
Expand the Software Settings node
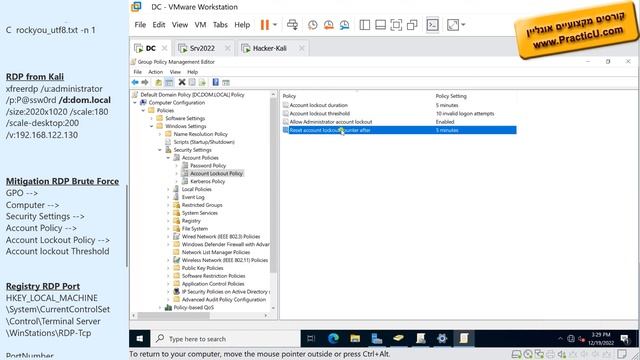tap(151, 118)
